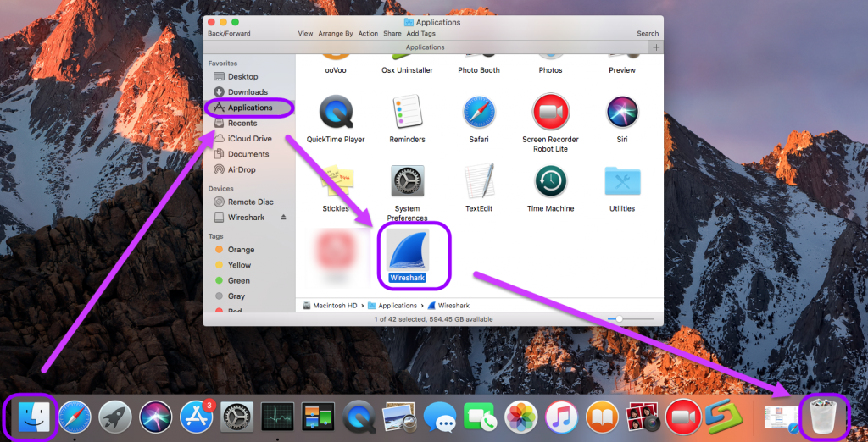This screenshot has width=868, height=442.
Task: Eject the Wireshark device in sidebar
Action: pyautogui.click(x=283, y=218)
